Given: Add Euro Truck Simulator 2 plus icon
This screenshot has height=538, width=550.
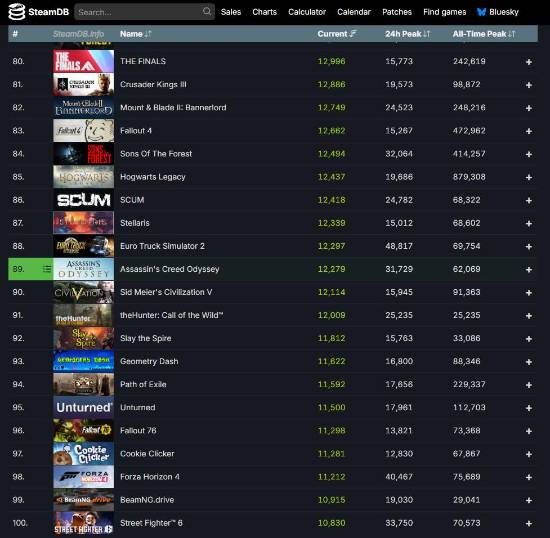Looking at the screenshot, I should [x=529, y=247].
